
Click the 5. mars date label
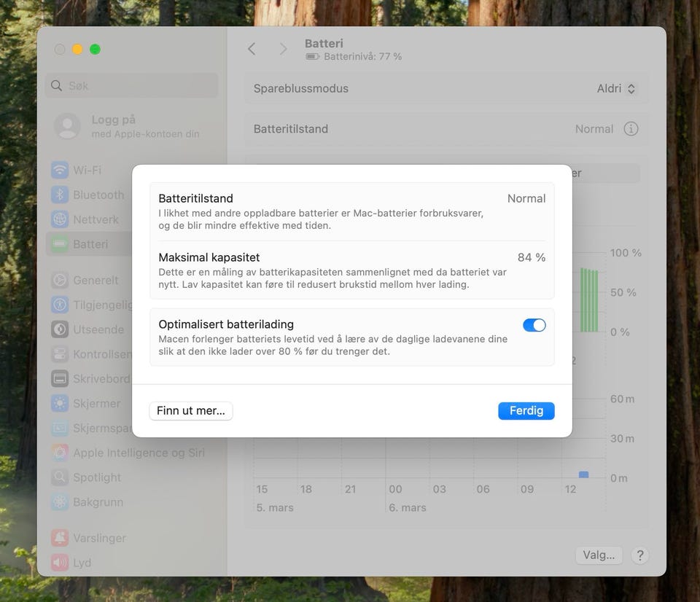tap(275, 507)
